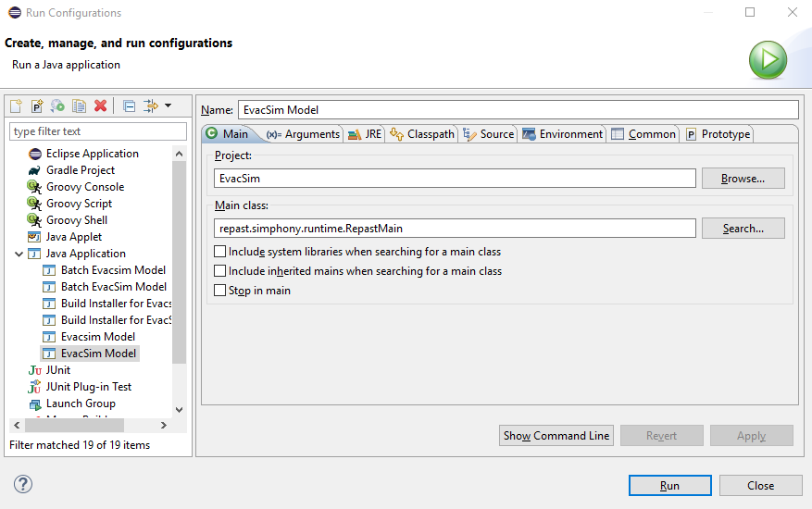Open the Environment tab
The width and height of the screenshot is (812, 509).
(562, 134)
